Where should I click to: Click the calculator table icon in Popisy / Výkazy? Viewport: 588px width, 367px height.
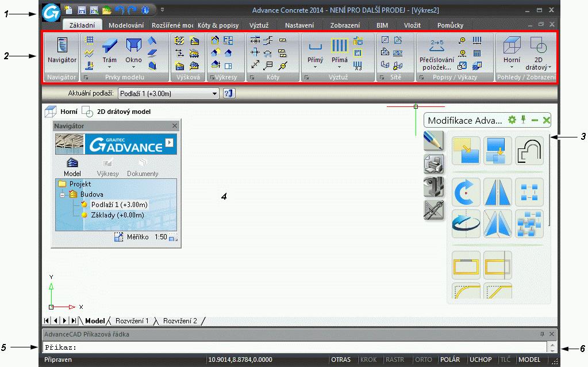click(x=477, y=53)
